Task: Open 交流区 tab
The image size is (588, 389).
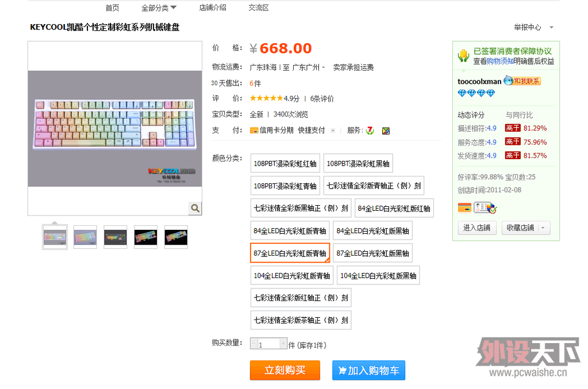Action: tap(259, 7)
